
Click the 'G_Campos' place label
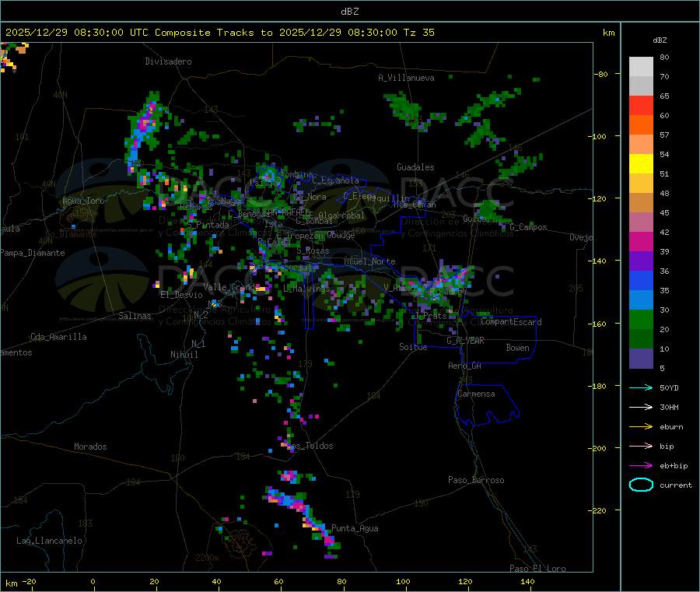click(529, 227)
